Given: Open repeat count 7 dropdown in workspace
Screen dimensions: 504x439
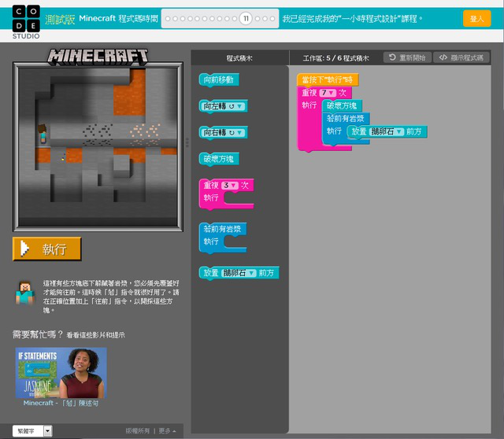Looking at the screenshot, I should [328, 93].
